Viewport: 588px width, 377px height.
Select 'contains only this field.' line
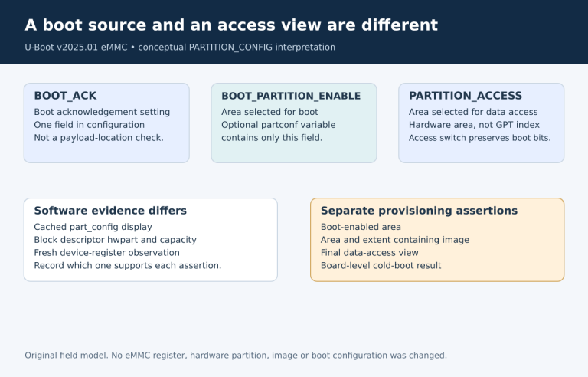tap(272, 138)
